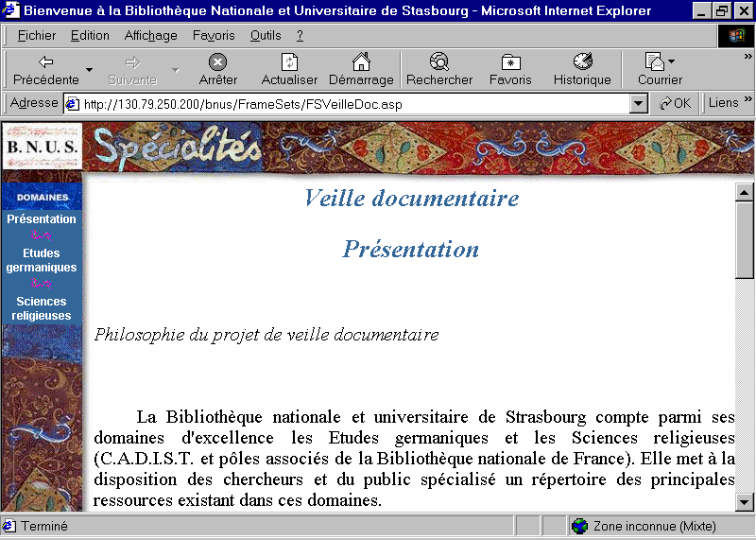Viewport: 756px width, 540px height.
Task: Open the Favoris menu in menu bar
Action: click(214, 35)
